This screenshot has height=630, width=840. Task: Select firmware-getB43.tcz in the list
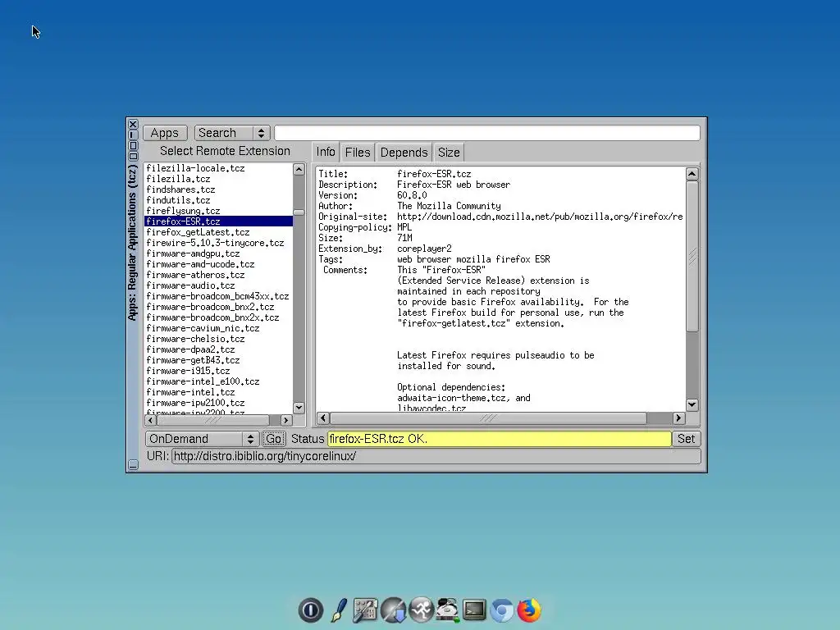218,360
